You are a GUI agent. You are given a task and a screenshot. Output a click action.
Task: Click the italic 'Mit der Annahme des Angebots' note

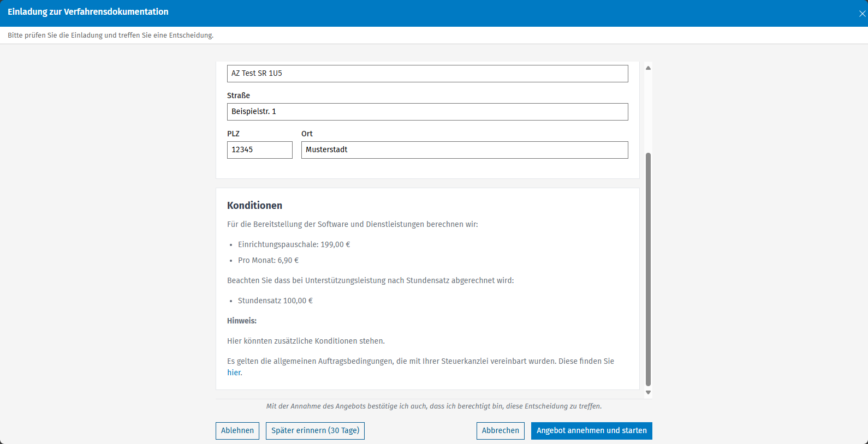point(434,406)
